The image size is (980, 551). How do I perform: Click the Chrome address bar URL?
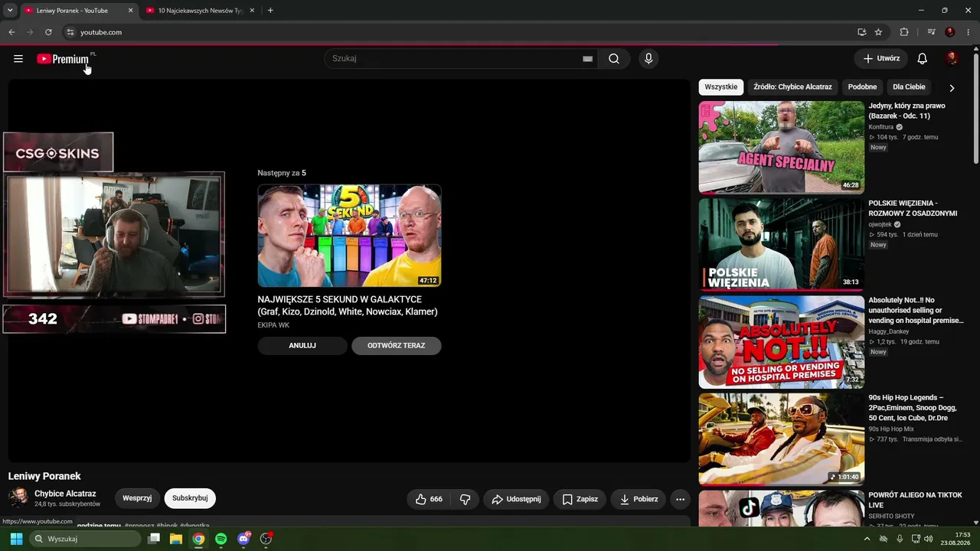[101, 32]
